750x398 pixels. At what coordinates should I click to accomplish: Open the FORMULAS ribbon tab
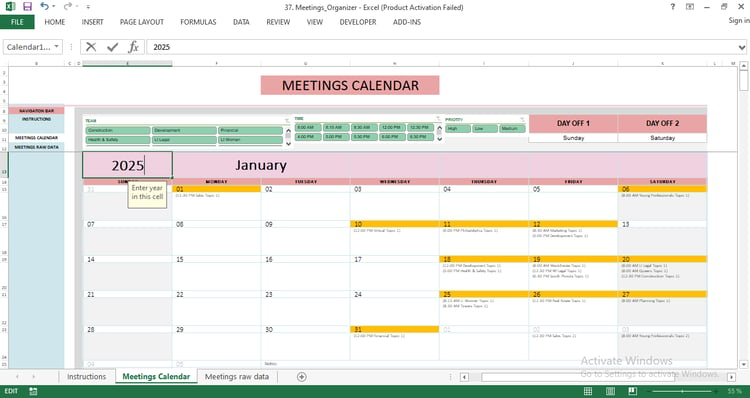click(x=198, y=22)
